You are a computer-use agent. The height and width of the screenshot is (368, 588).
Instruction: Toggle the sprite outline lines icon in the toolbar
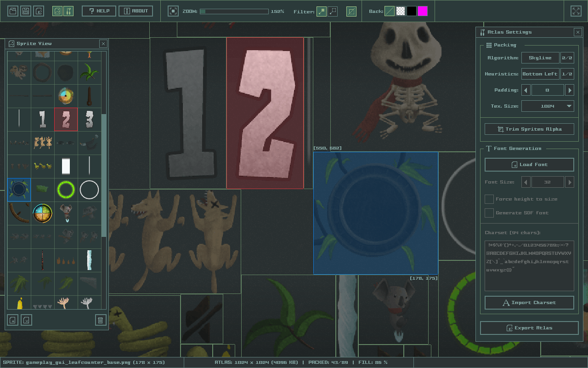click(351, 11)
